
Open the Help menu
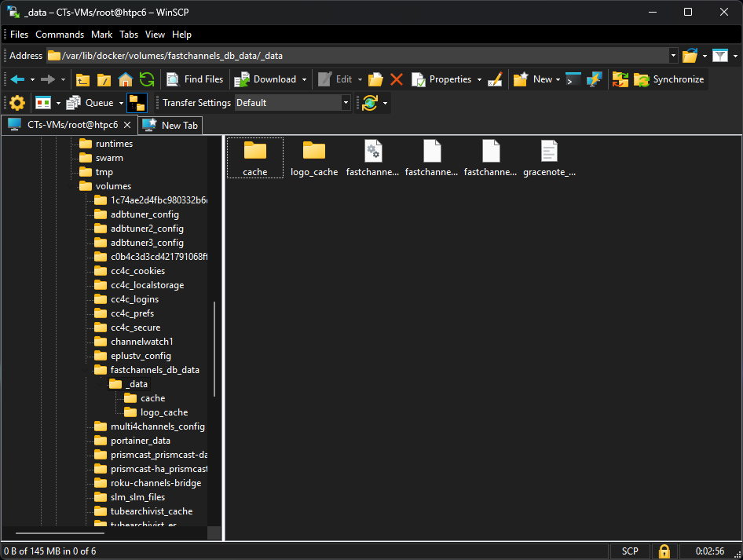click(x=181, y=35)
